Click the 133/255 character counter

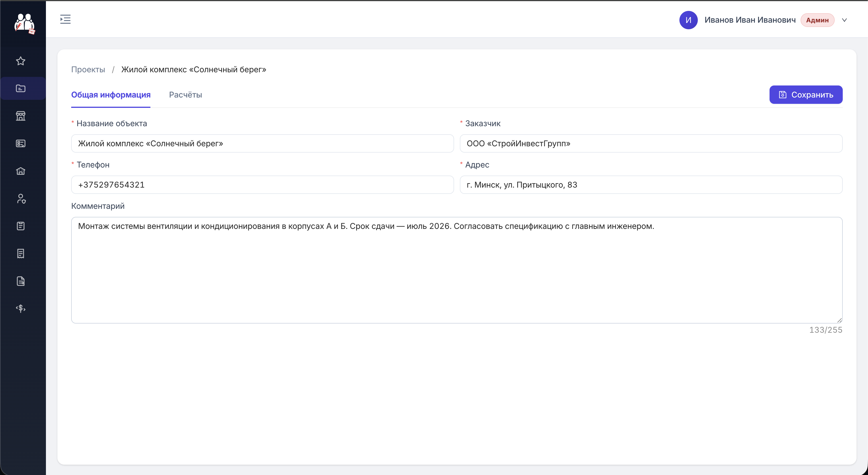click(826, 330)
